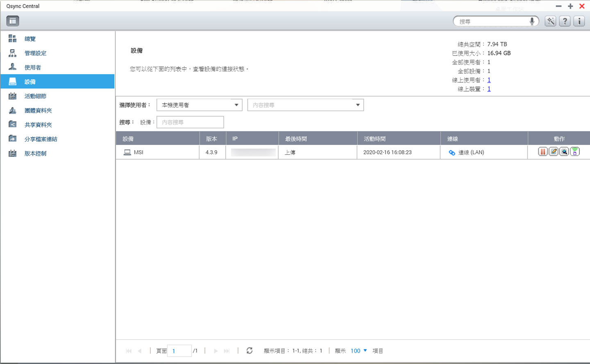
Task: Click the 動作 column header
Action: point(559,138)
